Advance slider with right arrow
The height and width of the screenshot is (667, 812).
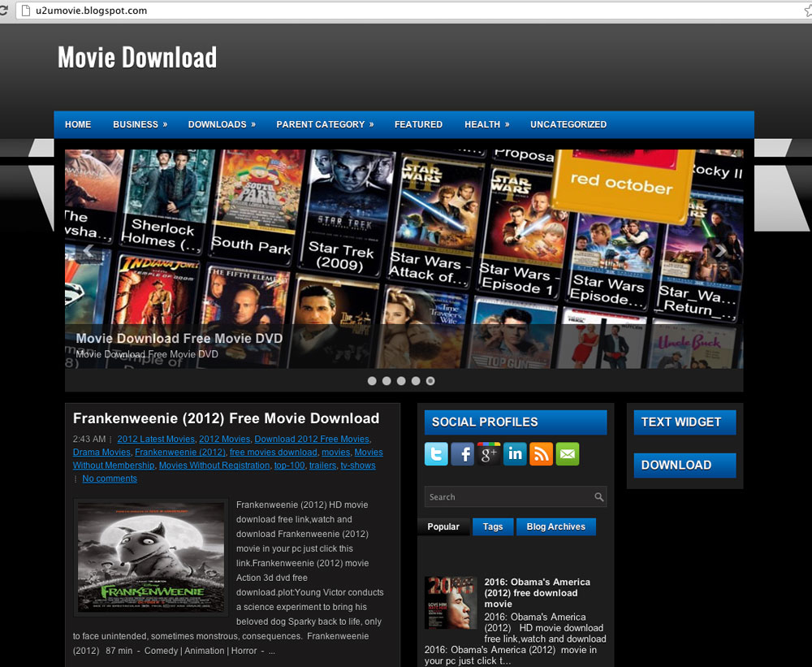point(719,251)
